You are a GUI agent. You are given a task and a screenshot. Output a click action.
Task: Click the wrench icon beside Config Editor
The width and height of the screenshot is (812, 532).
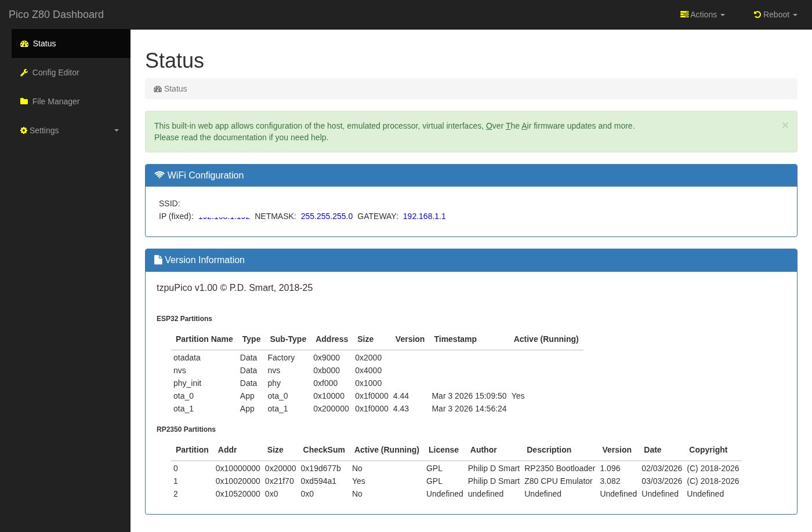(x=24, y=72)
